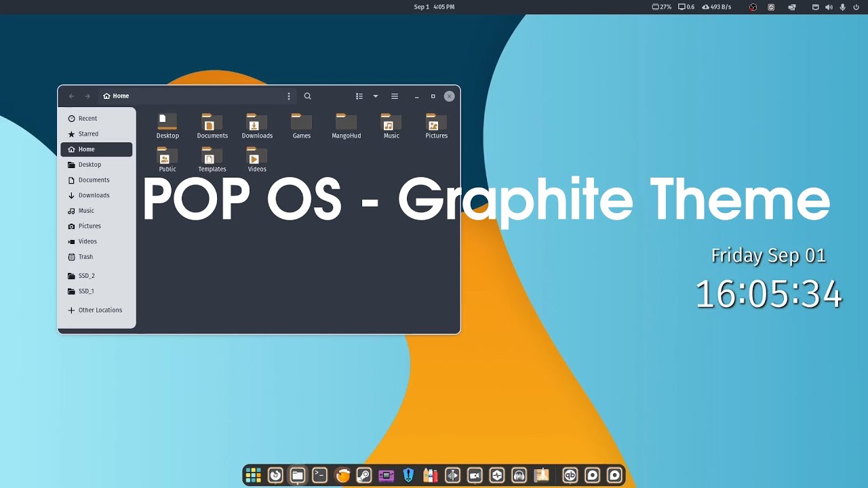Open the volume speaker indicator

829,7
